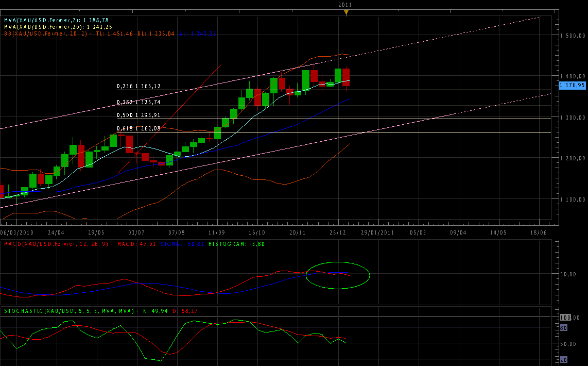Screen dimensions: 588x366
Task: Click the current price tag 1 376,95
Action: (x=573, y=86)
